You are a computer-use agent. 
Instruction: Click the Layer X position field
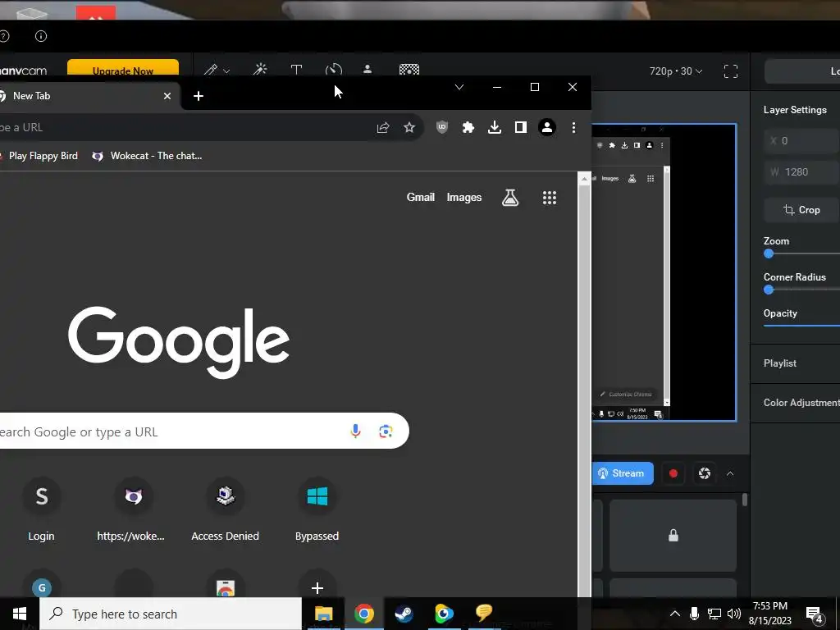click(802, 141)
